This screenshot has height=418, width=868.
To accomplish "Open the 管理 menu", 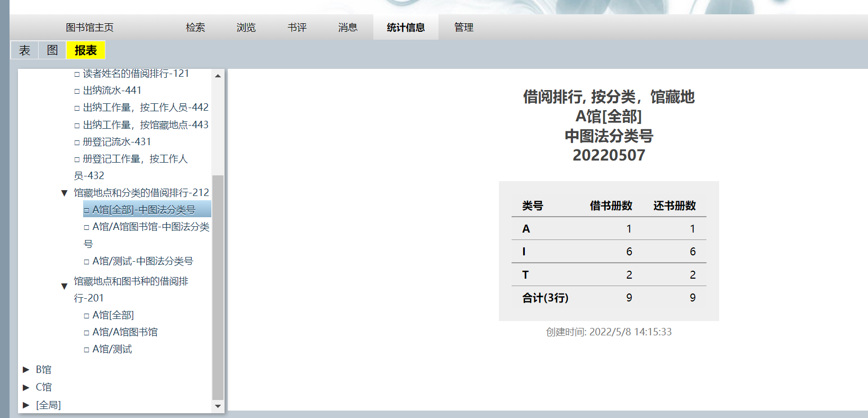I will [464, 28].
